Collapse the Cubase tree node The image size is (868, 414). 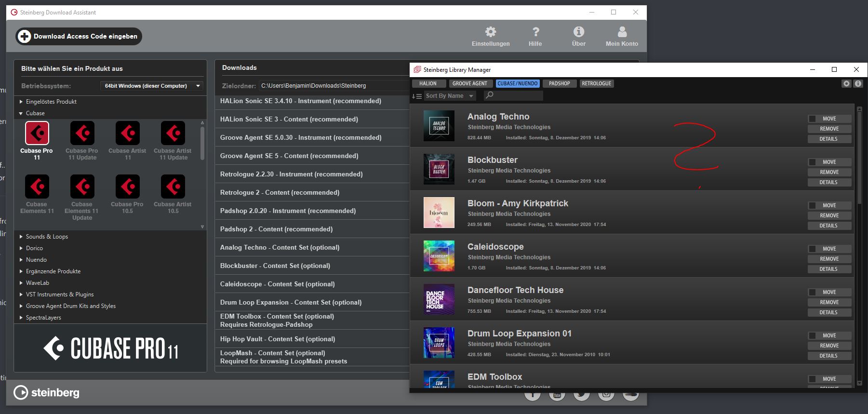21,113
